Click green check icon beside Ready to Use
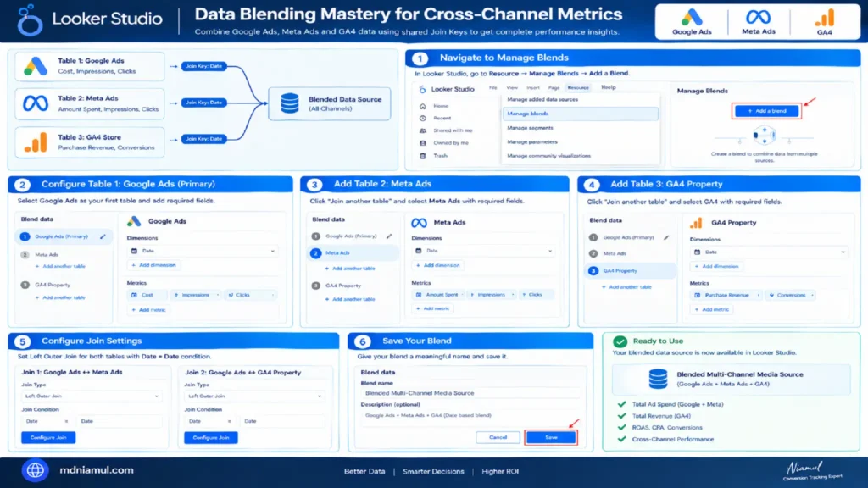 620,341
